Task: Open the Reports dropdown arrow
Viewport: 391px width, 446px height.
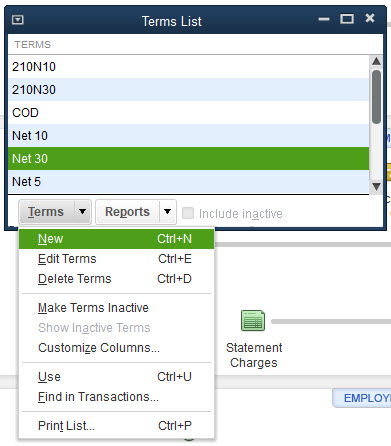Action: (x=168, y=211)
